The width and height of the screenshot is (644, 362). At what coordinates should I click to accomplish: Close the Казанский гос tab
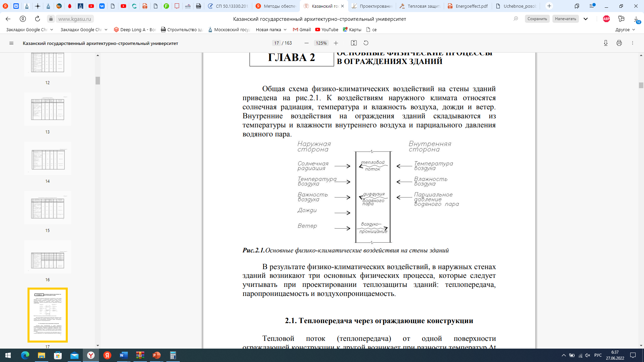point(342,6)
